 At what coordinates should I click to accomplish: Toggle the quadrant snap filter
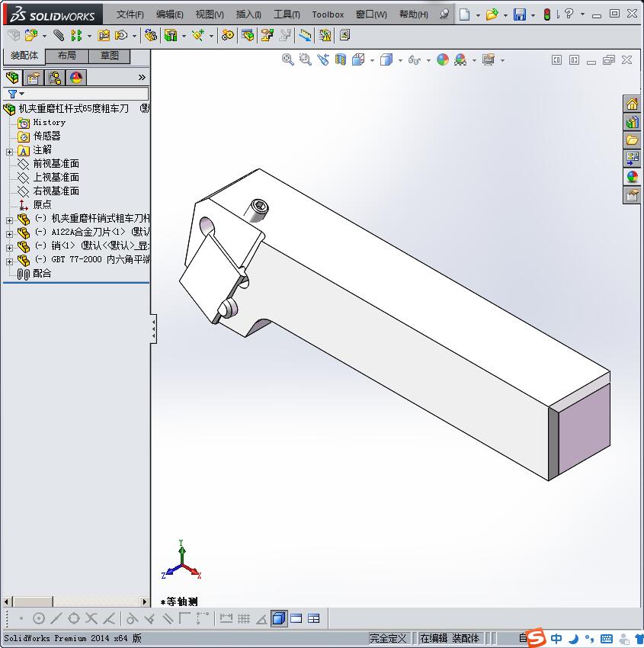click(x=74, y=619)
